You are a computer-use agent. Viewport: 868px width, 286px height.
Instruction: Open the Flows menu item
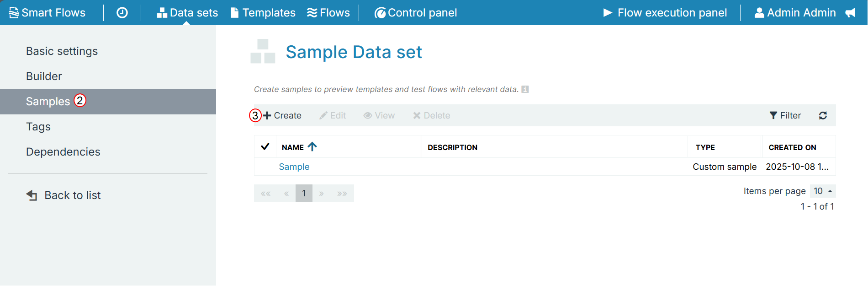tap(328, 13)
